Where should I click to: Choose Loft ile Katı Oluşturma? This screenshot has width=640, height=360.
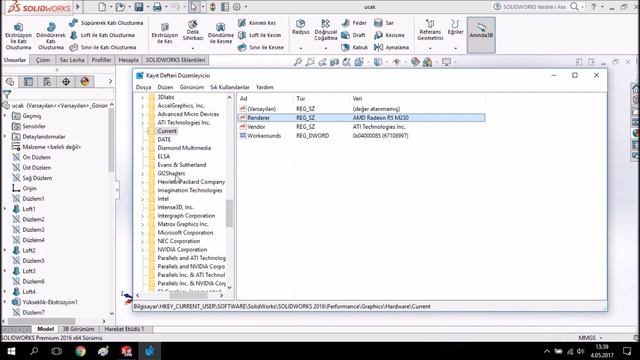(x=102, y=35)
